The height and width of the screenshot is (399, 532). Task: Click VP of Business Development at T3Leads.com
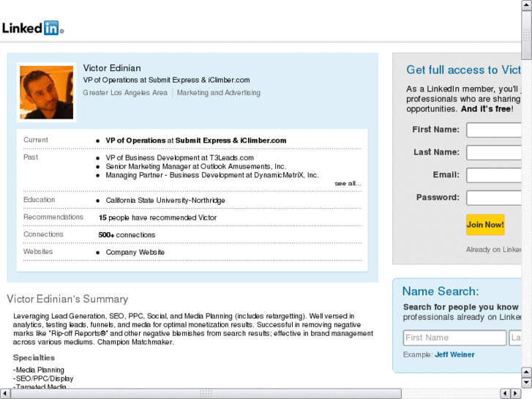179,157
